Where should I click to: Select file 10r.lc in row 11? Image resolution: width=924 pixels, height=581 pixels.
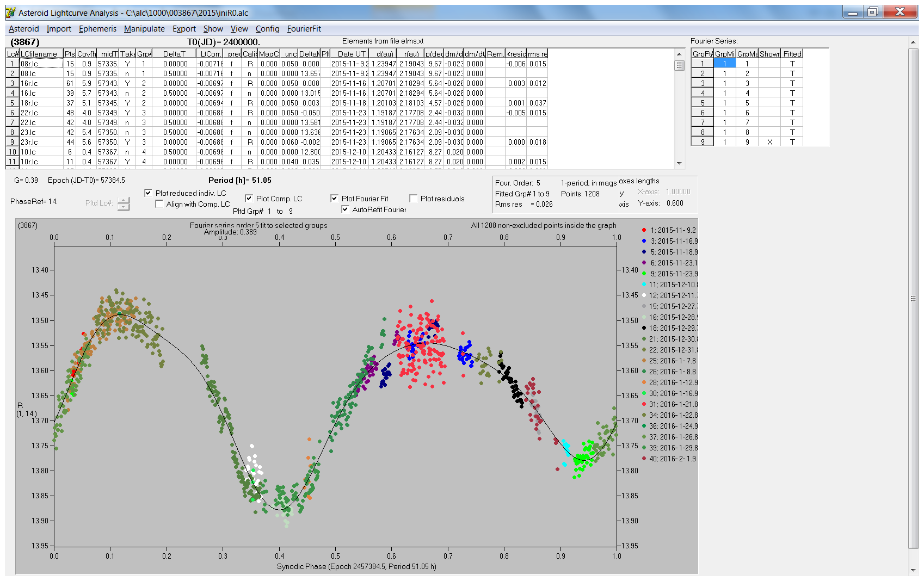tap(41, 162)
